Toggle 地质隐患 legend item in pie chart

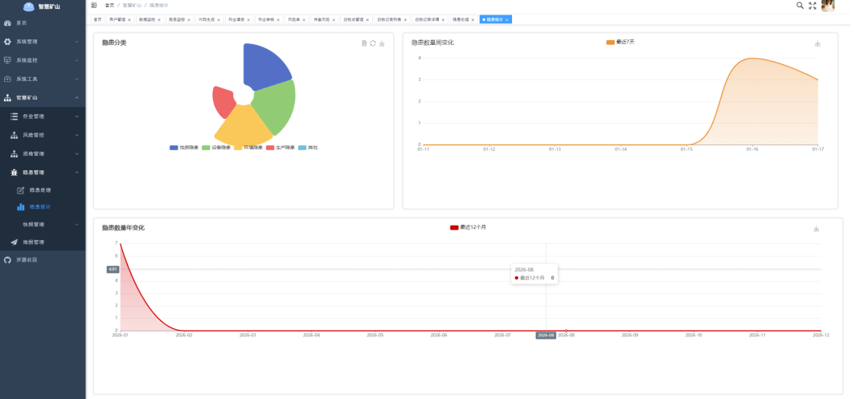pyautogui.click(x=184, y=148)
